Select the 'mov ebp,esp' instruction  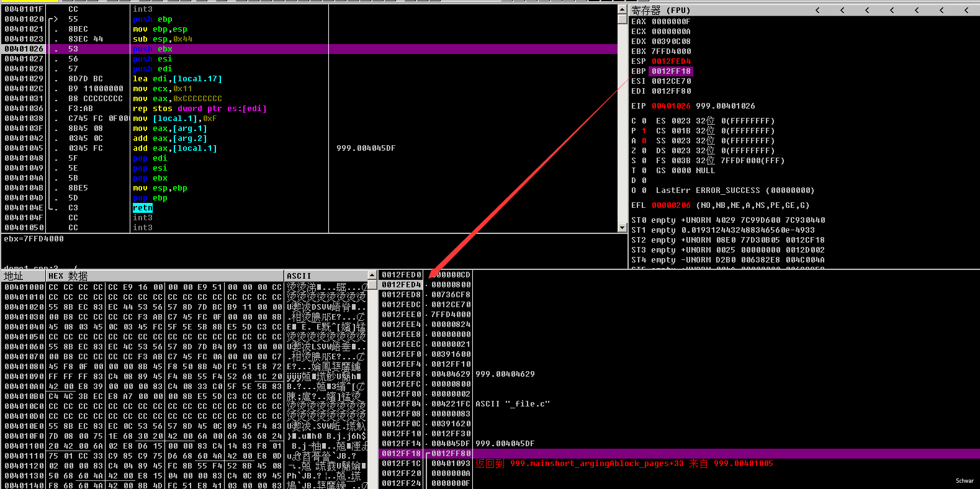click(x=160, y=29)
